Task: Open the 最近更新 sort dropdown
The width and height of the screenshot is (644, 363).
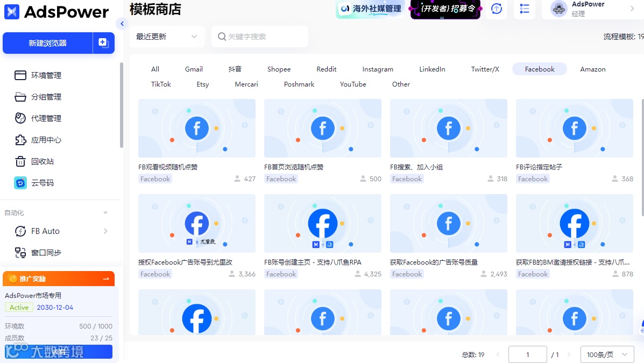Action: (167, 37)
